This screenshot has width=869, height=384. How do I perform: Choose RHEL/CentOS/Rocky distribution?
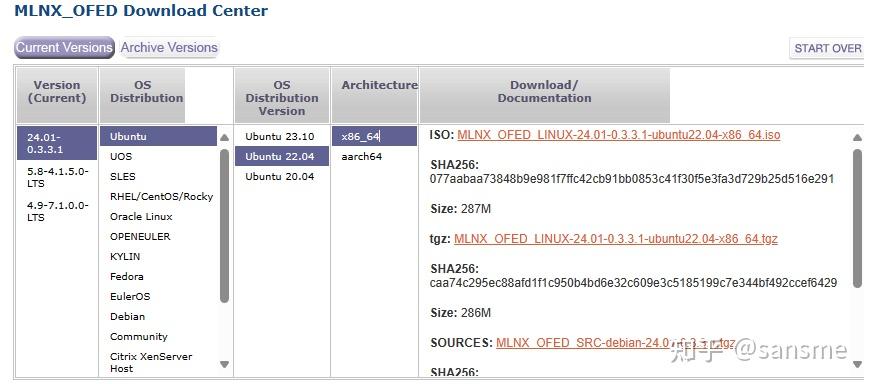(x=161, y=196)
